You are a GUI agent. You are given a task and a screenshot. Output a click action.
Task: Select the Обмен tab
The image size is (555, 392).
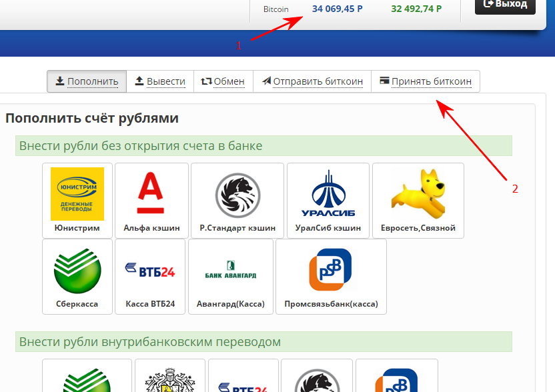(x=223, y=81)
